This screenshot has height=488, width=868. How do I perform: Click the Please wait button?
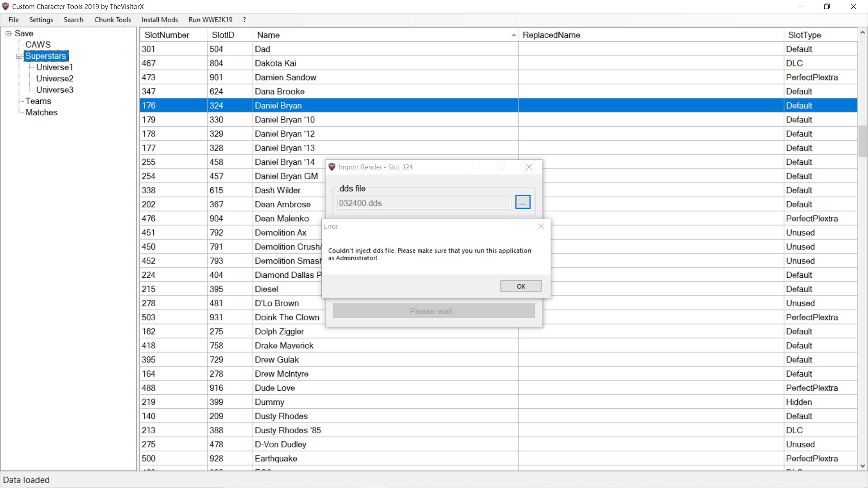tap(434, 311)
